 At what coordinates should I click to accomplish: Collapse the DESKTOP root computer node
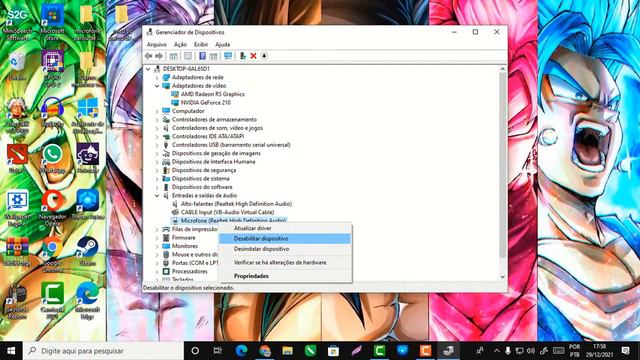[x=148, y=69]
